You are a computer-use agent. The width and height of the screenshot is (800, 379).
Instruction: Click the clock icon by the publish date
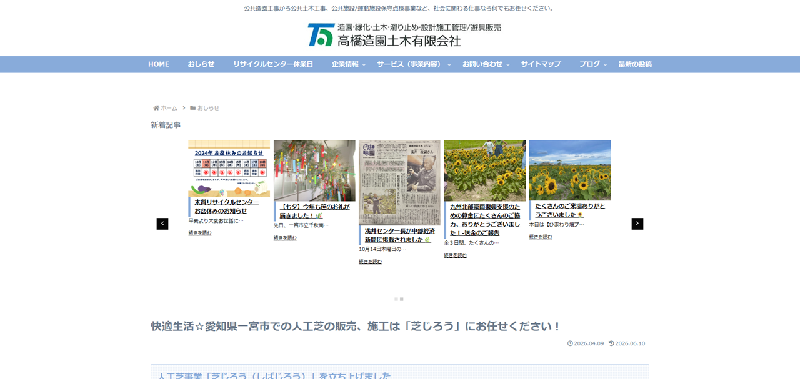(570, 343)
